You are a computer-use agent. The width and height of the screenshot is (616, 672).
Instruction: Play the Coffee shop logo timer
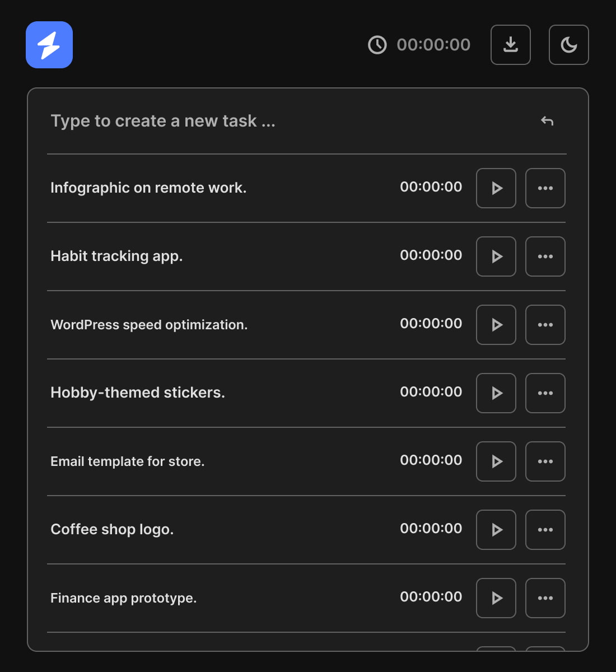coord(496,530)
